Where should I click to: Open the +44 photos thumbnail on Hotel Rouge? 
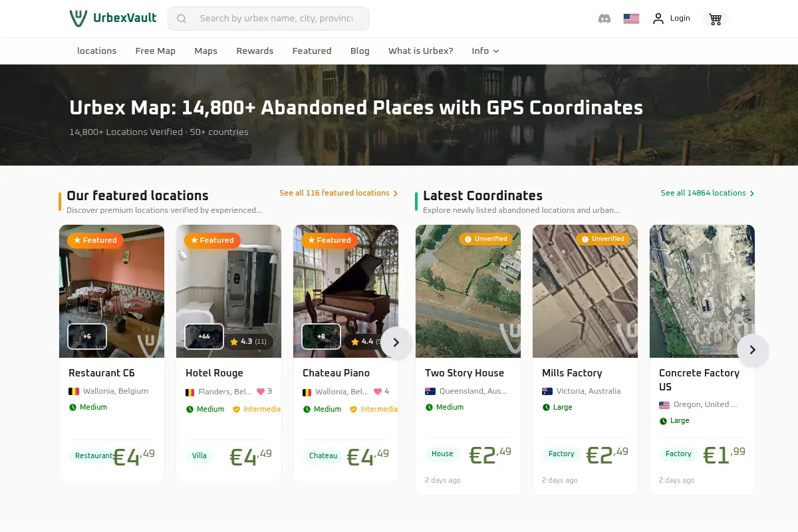[x=204, y=336]
